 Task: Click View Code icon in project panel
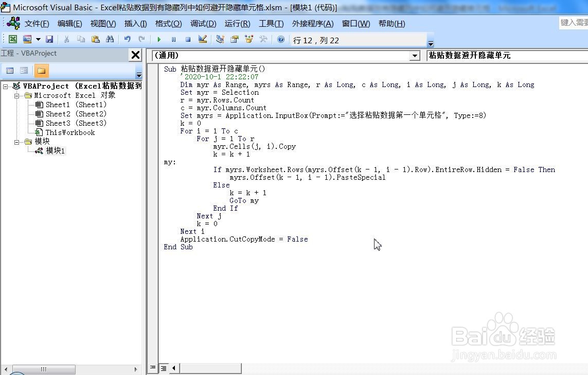coord(10,71)
